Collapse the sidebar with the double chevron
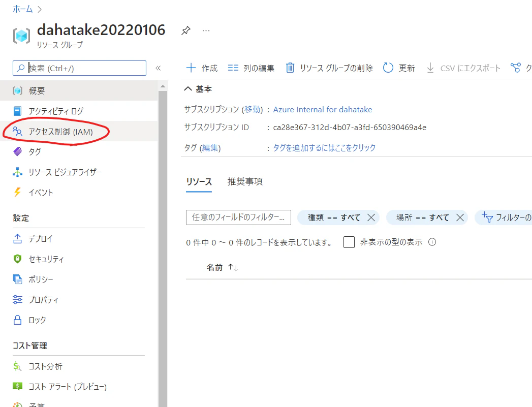This screenshot has height=407, width=532. [x=158, y=68]
